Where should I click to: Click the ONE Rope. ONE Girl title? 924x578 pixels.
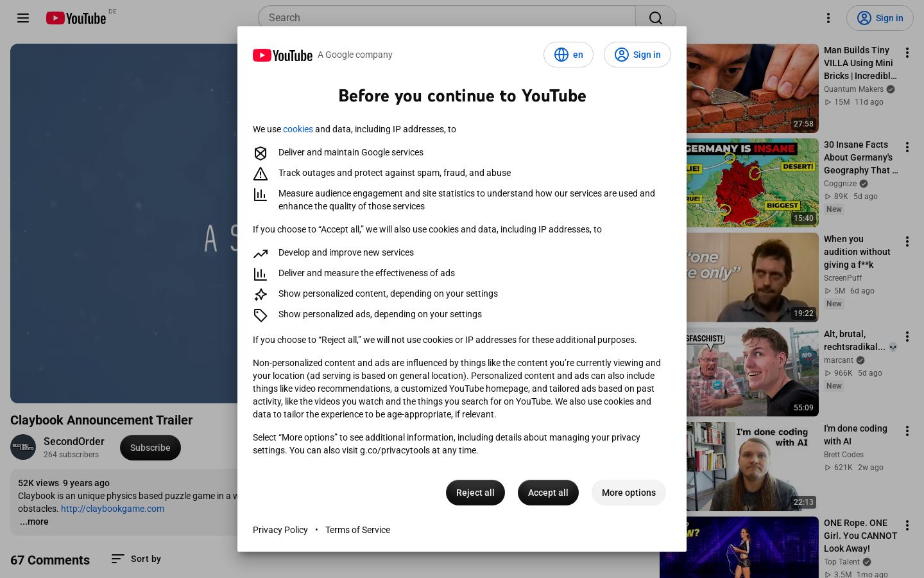(x=860, y=536)
